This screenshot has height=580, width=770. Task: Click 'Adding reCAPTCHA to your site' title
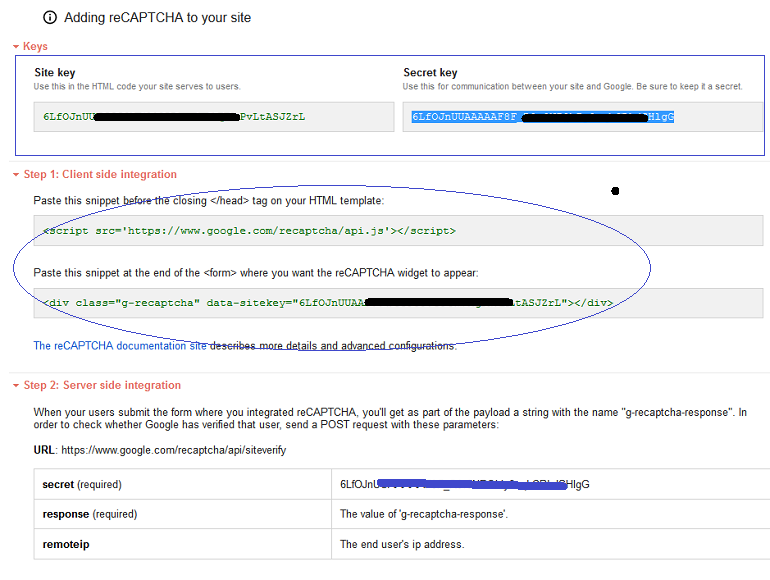157,18
